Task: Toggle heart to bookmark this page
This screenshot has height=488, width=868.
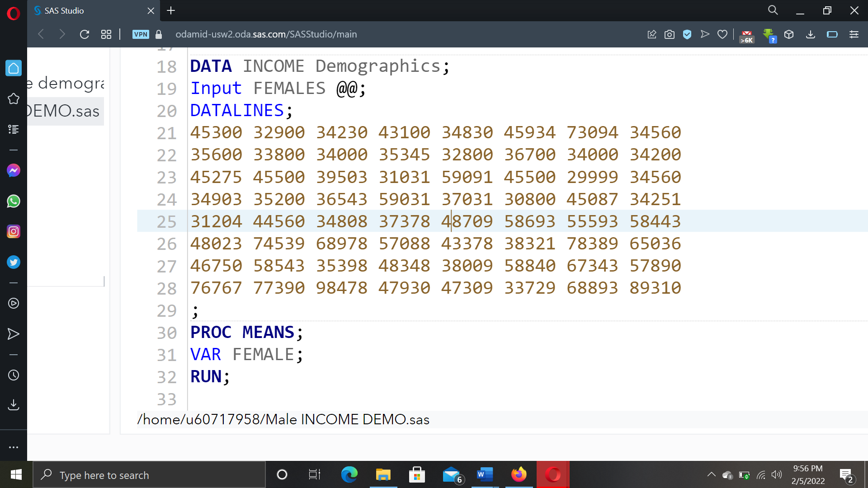Action: 722,34
